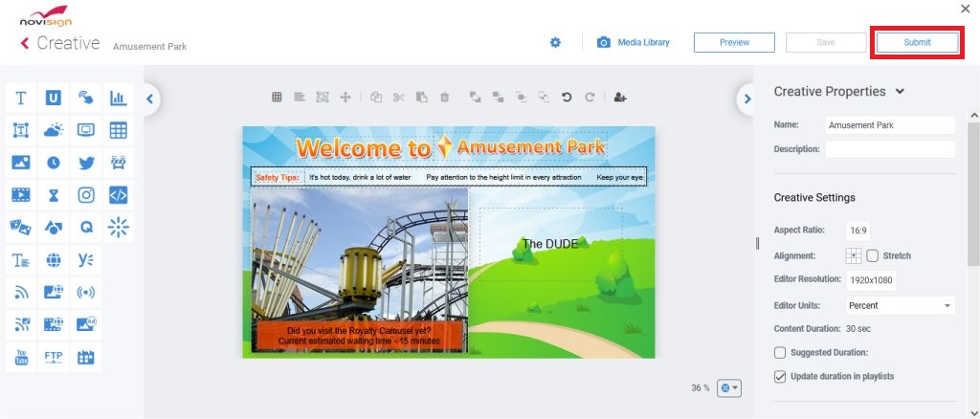980x419 pixels.
Task: Click the Preview button
Action: (734, 42)
